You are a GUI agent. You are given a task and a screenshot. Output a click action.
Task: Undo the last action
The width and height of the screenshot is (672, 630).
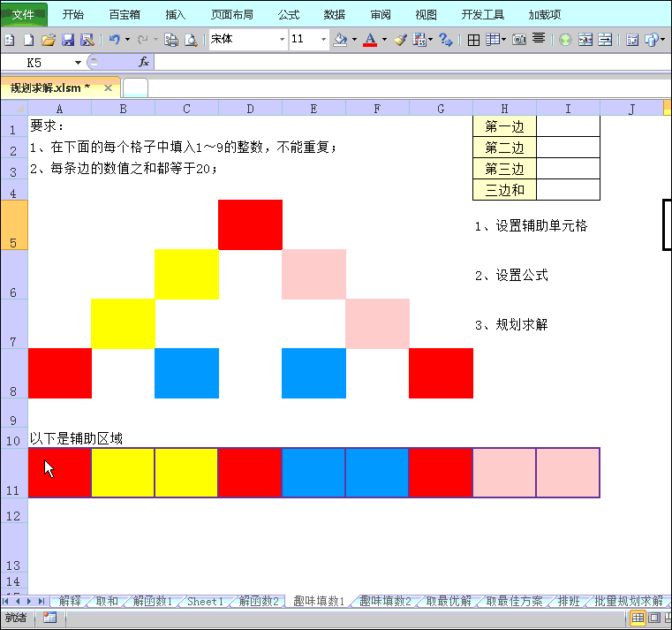coord(115,40)
